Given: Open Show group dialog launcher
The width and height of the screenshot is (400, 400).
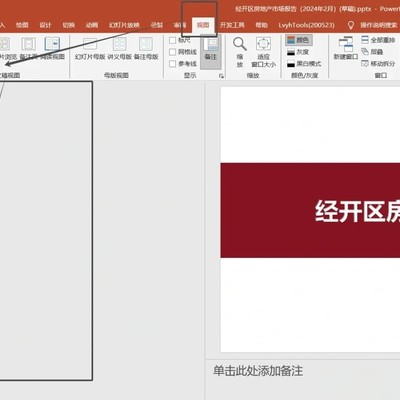Looking at the screenshot, I should point(221,76).
